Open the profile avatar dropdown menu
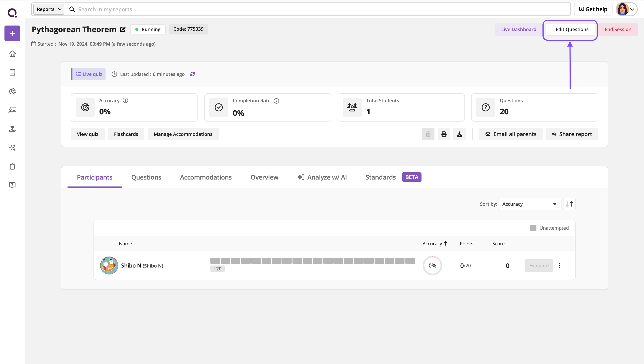Image resolution: width=644 pixels, height=364 pixels. click(626, 9)
